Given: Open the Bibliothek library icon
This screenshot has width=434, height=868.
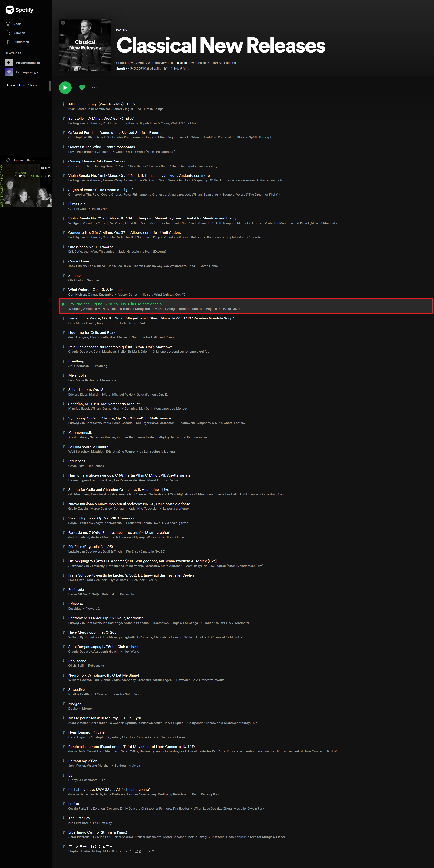Looking at the screenshot, I should pos(8,42).
